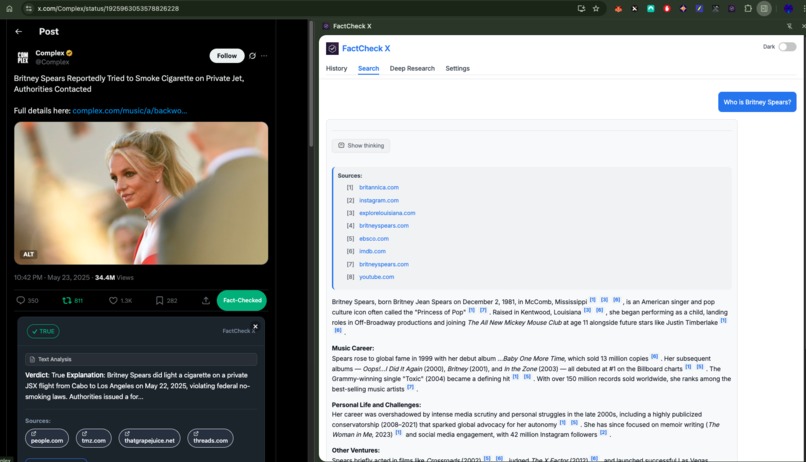Bookmark this page with the star icon

596,8
